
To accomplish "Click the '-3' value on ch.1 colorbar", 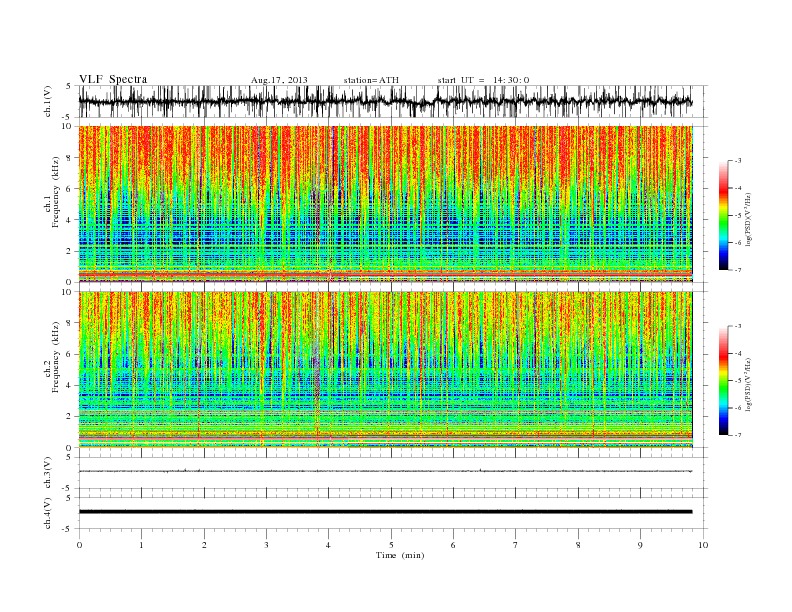I will 738,161.
